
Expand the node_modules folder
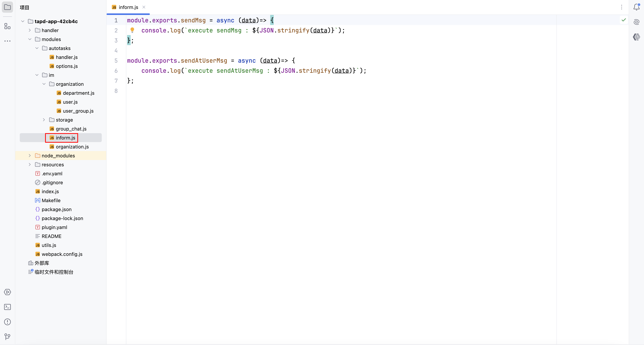(30, 156)
